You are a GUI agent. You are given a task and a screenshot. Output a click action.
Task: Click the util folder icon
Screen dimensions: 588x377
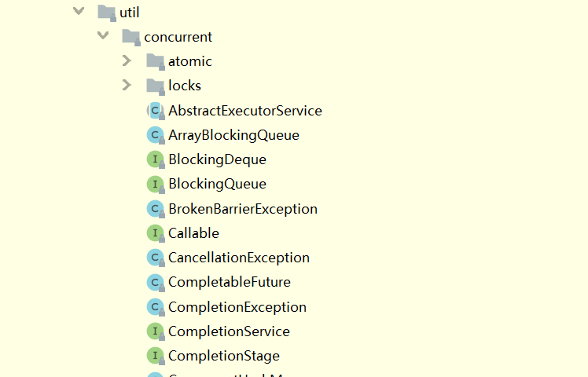coord(107,13)
